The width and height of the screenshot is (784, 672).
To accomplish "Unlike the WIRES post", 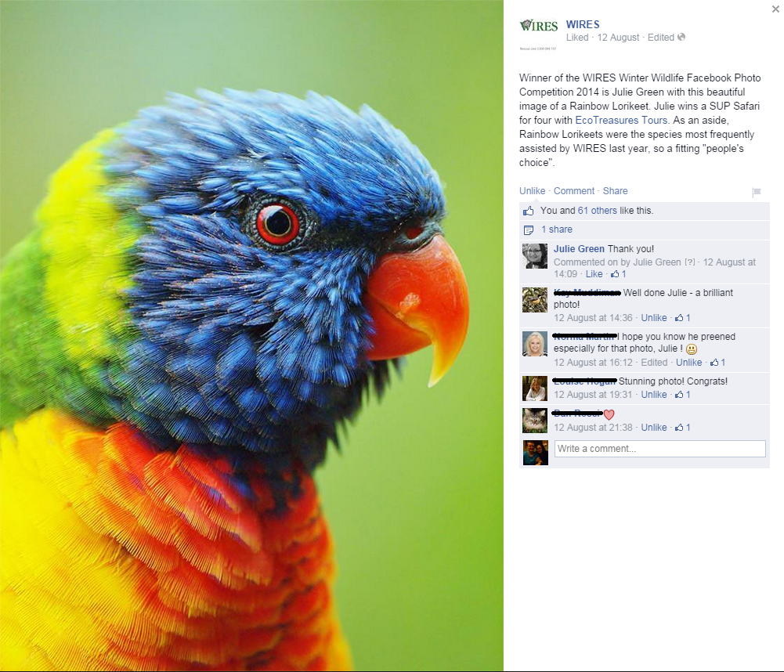I will 532,191.
